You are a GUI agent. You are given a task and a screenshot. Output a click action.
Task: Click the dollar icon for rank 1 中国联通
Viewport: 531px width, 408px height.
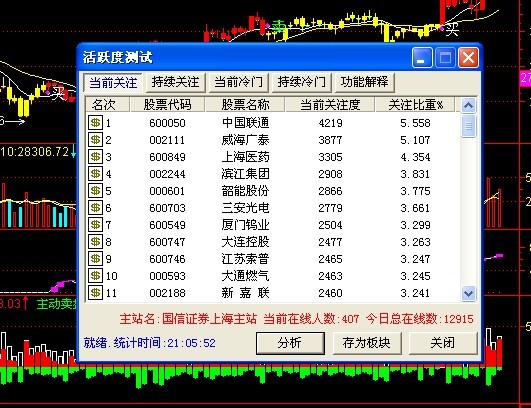click(95, 123)
